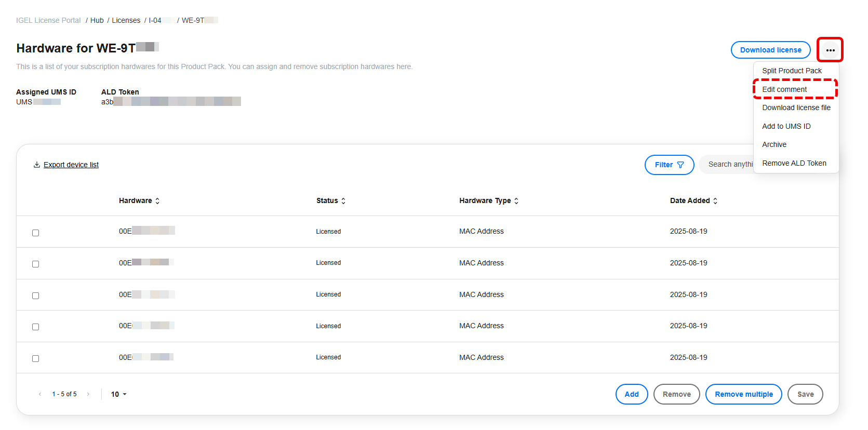The image size is (868, 430).
Task: Open the Filter options
Action: pos(669,165)
